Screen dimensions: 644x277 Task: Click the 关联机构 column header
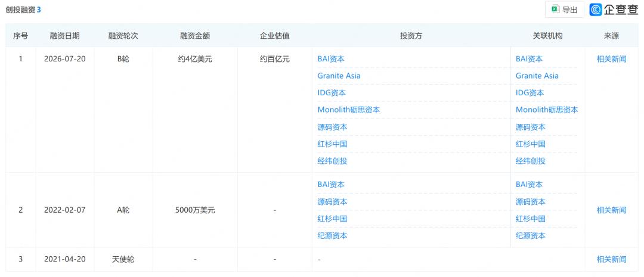coord(547,36)
